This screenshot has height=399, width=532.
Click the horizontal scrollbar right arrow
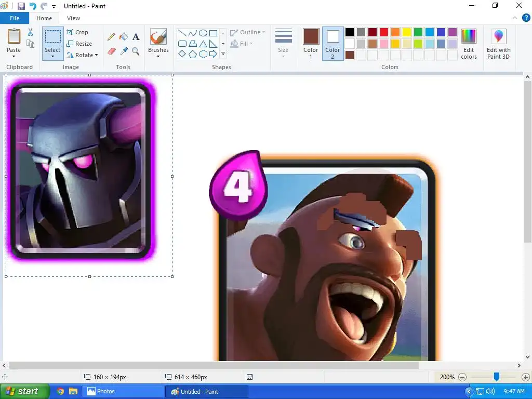[x=519, y=365]
